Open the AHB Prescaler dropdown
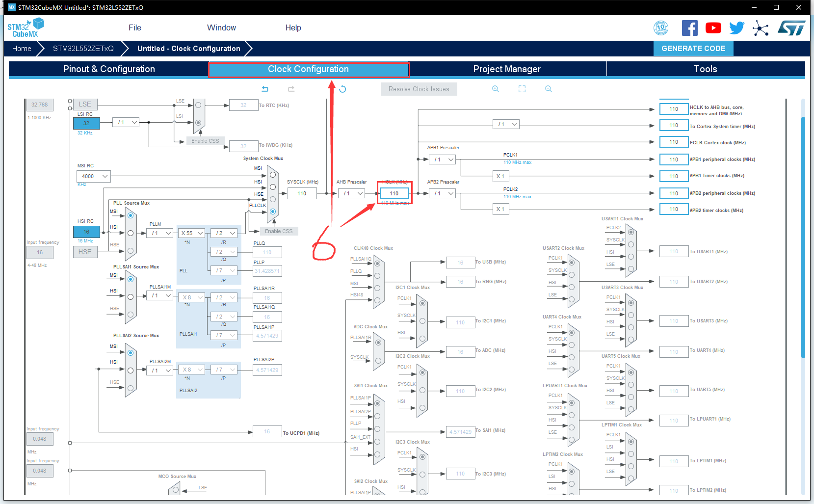 [351, 193]
